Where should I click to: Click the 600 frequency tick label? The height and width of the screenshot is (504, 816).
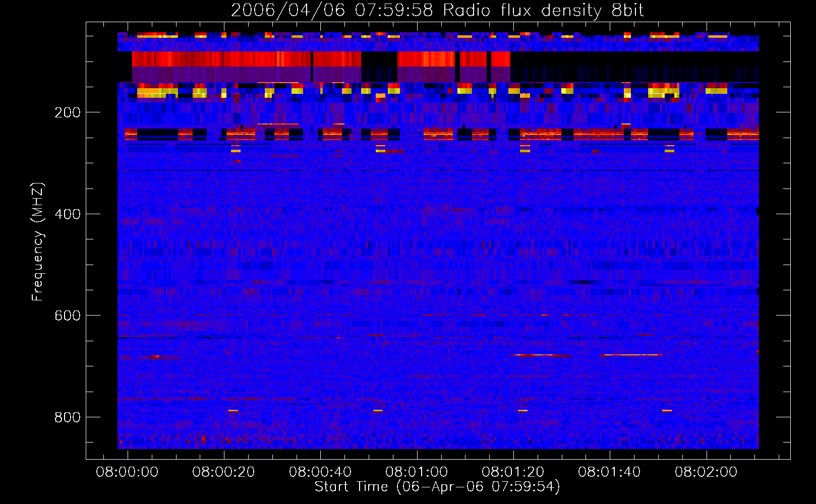tap(68, 316)
